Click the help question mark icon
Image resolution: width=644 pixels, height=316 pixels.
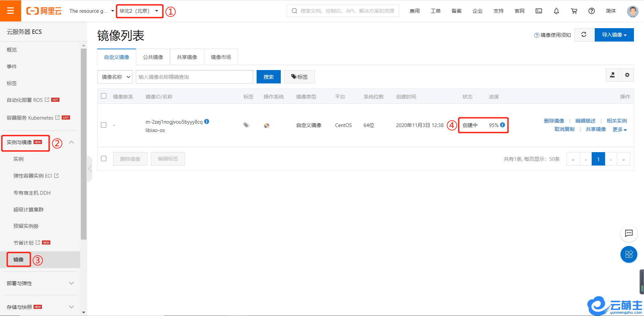(x=591, y=11)
